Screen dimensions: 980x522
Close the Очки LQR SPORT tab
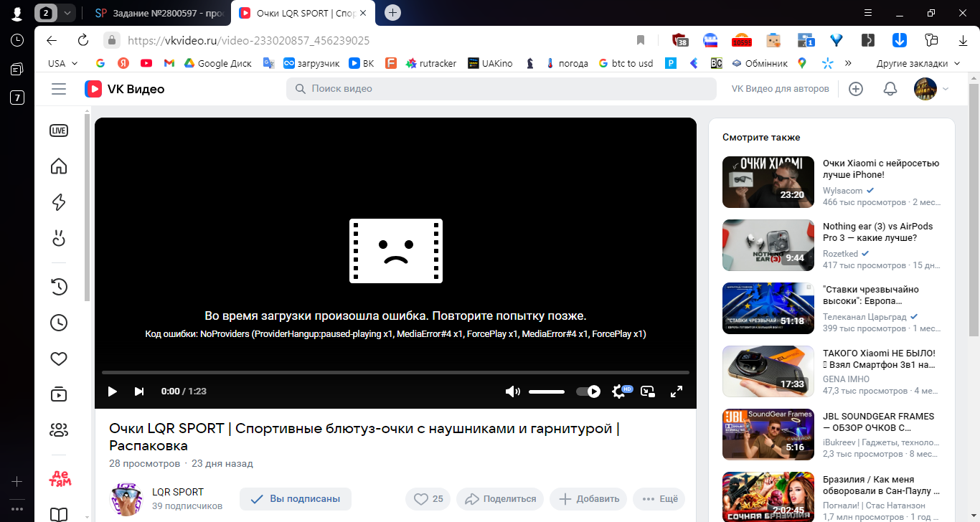tap(364, 13)
